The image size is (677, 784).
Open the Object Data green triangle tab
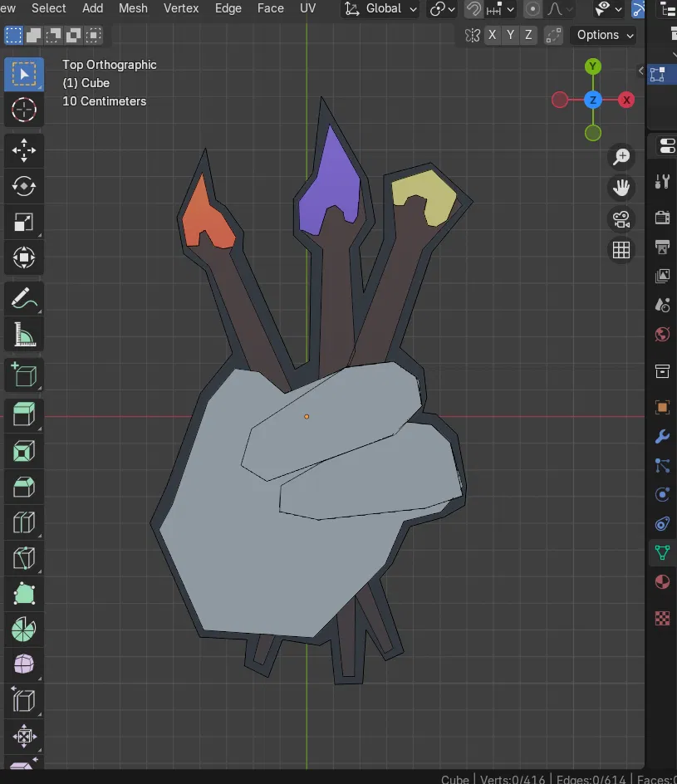[662, 552]
